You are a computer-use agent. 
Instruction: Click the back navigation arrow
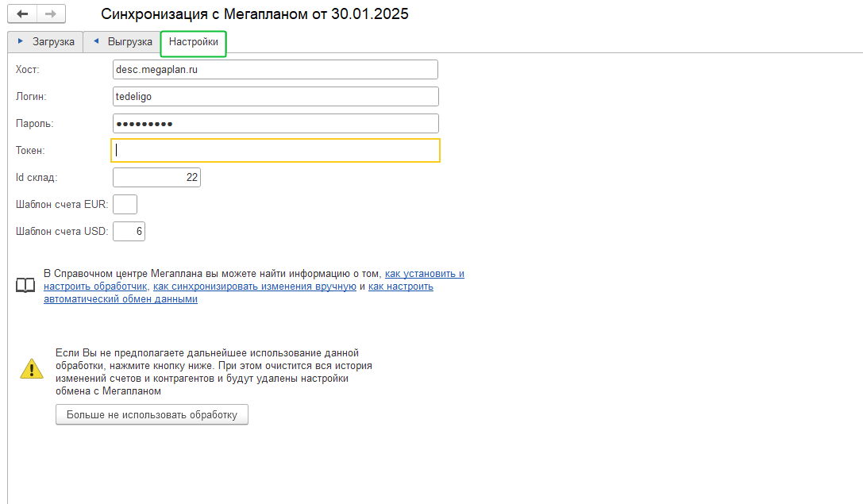[22, 14]
